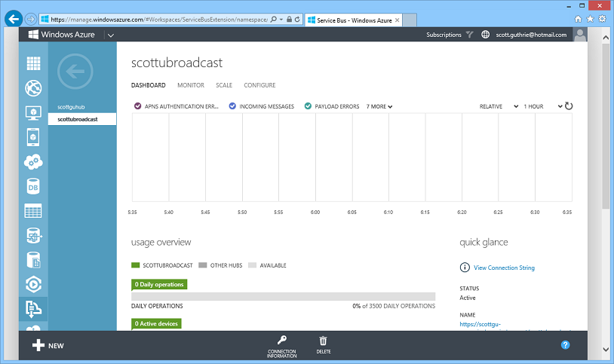Screen dimensions: 614x364
Task: Switch to the MONITOR tab
Action: 191,85
